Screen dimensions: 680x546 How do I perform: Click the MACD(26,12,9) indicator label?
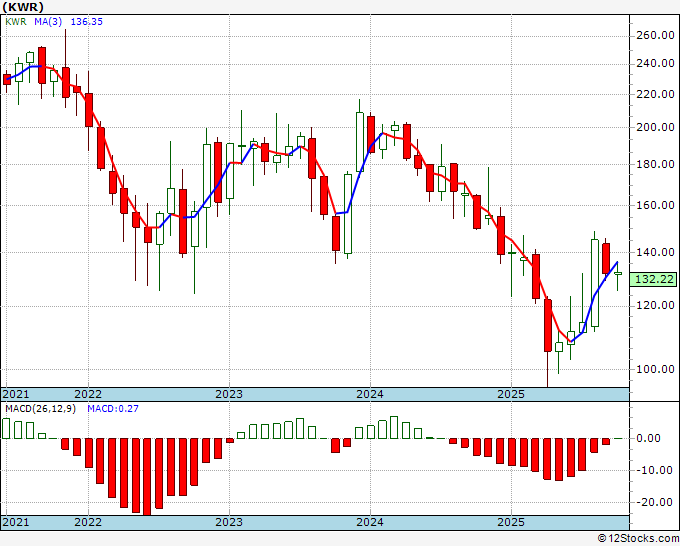tap(40, 409)
